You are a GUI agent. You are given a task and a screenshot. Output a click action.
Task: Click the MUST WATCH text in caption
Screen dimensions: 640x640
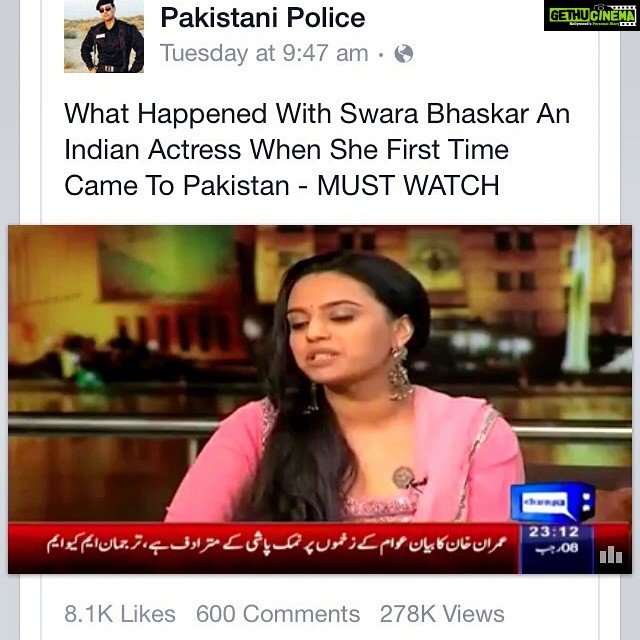tap(408, 186)
